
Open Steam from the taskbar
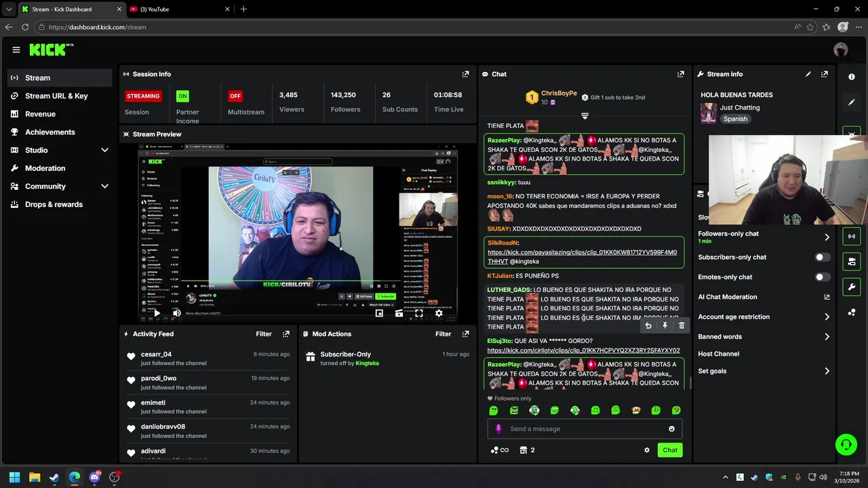pos(54,477)
